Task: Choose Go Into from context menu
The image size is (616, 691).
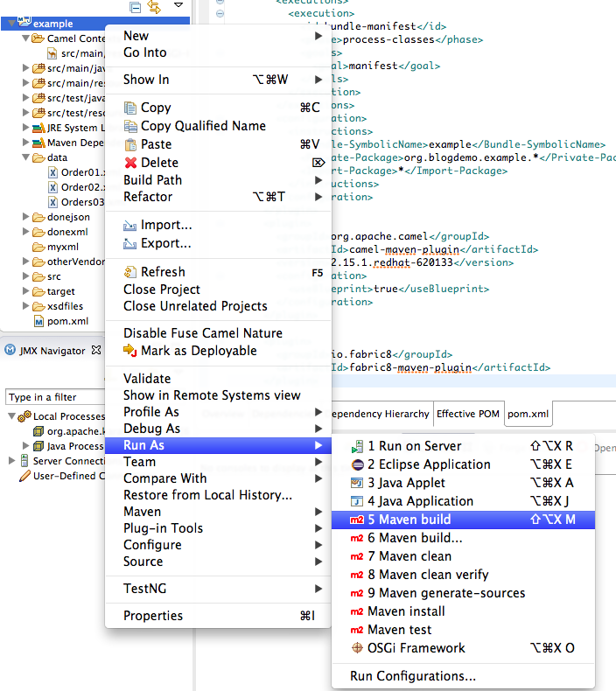Action: point(218,52)
